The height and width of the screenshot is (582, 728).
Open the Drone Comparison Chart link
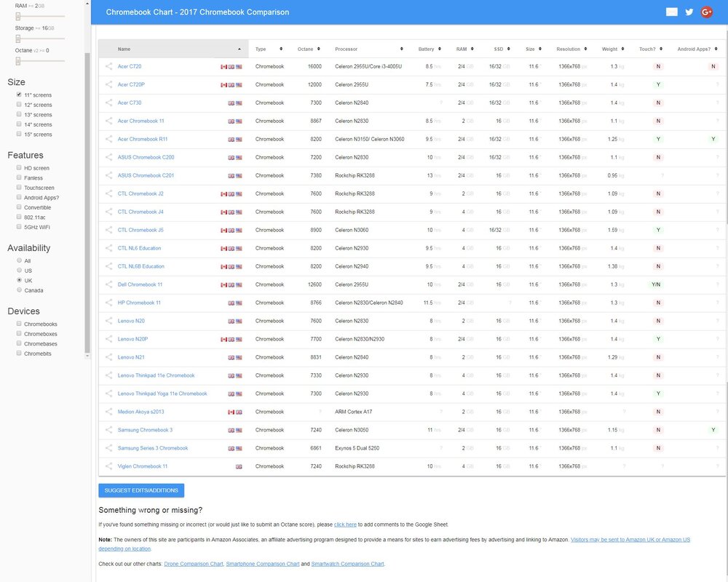click(x=194, y=564)
